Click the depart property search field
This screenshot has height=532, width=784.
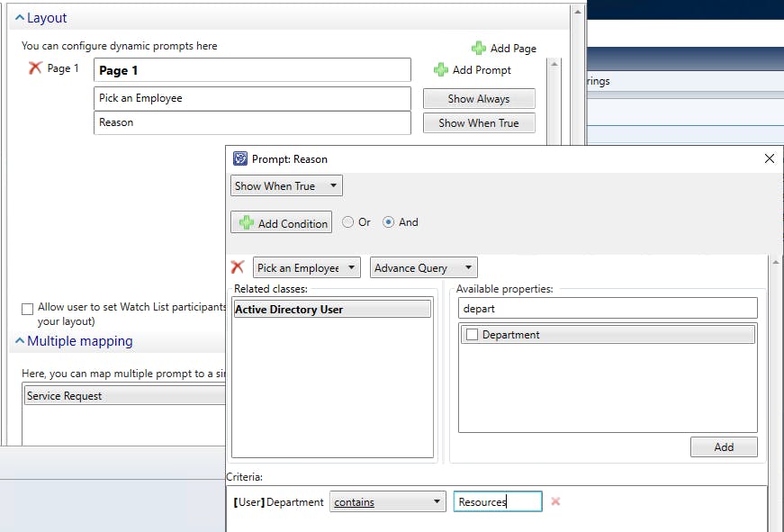pos(608,308)
